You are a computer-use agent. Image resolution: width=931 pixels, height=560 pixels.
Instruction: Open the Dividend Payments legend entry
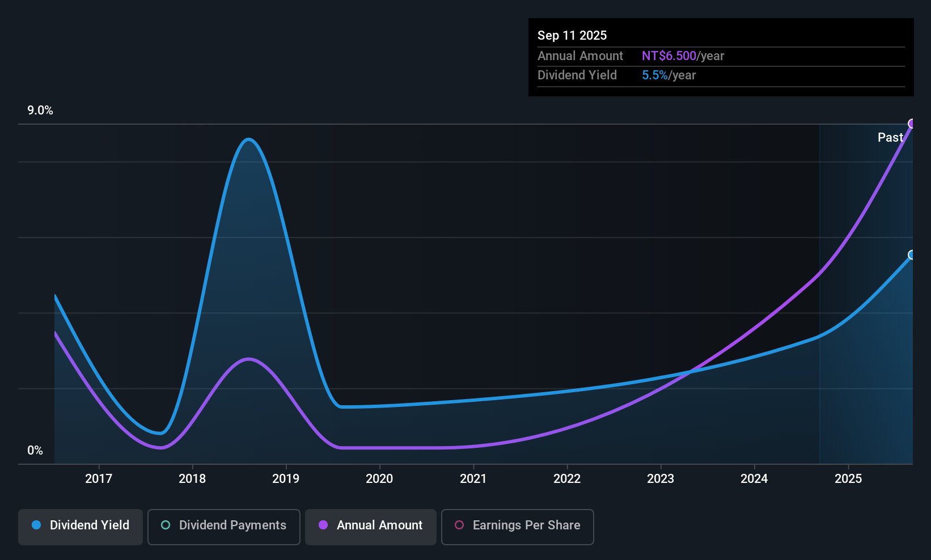click(223, 526)
